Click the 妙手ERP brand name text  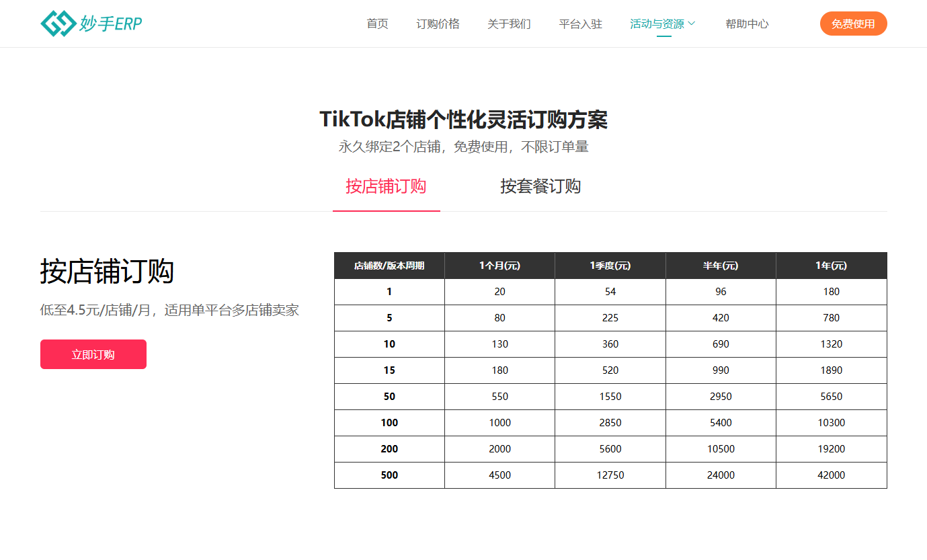[x=111, y=24]
